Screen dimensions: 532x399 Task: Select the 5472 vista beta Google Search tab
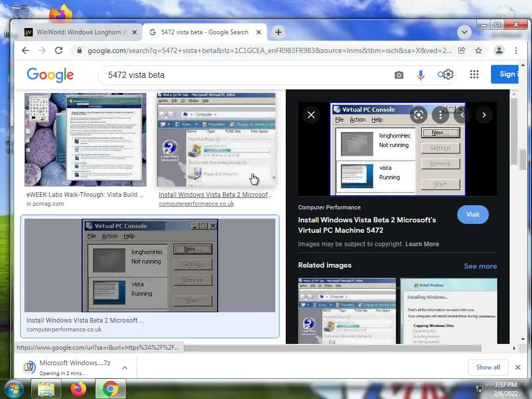pyautogui.click(x=205, y=32)
